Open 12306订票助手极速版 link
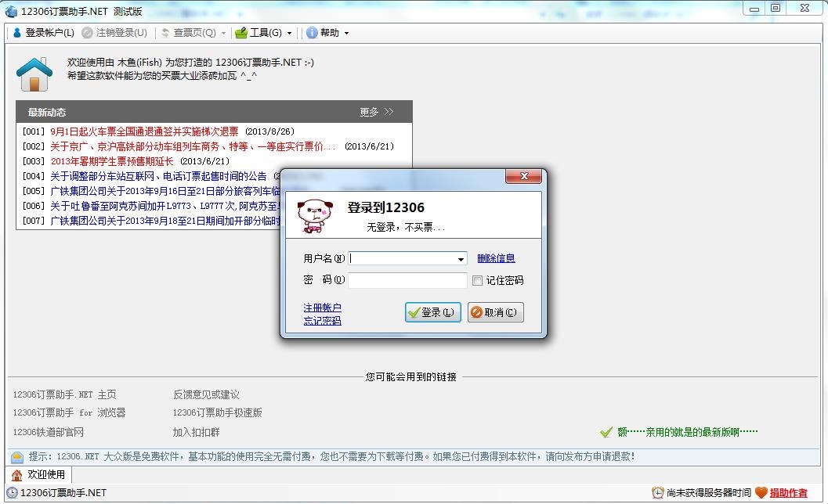Viewport: 828px width, 504px height. 218,412
